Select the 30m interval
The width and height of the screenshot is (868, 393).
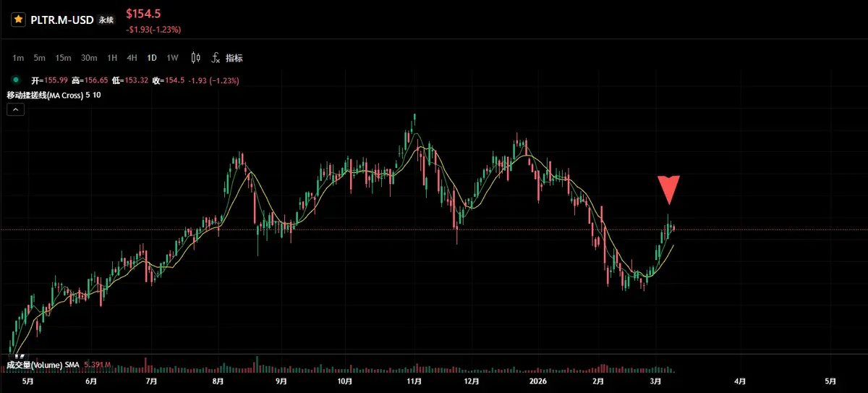[89, 58]
